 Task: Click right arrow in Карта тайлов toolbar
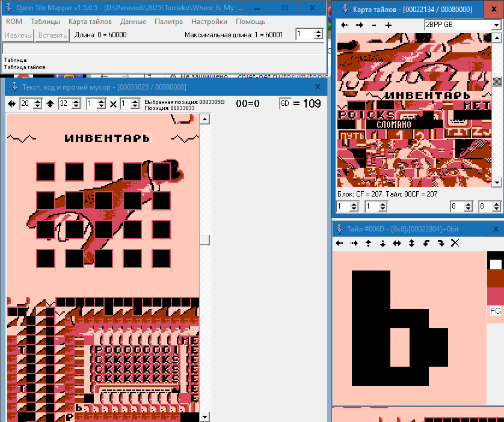360,25
